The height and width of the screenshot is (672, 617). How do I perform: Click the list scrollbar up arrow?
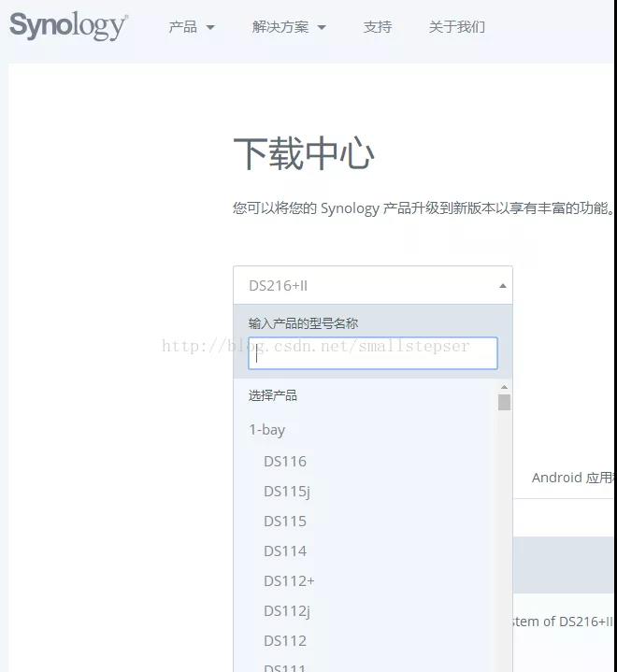coord(504,388)
